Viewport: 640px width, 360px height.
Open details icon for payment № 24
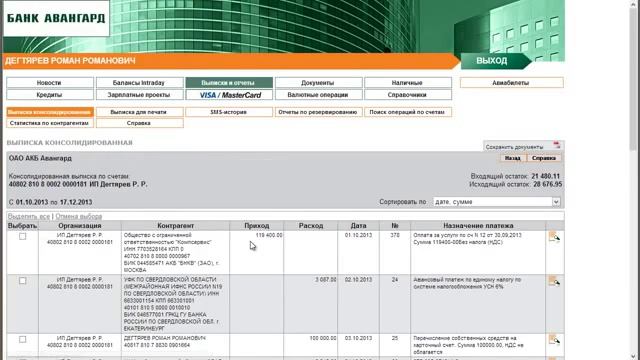click(554, 281)
